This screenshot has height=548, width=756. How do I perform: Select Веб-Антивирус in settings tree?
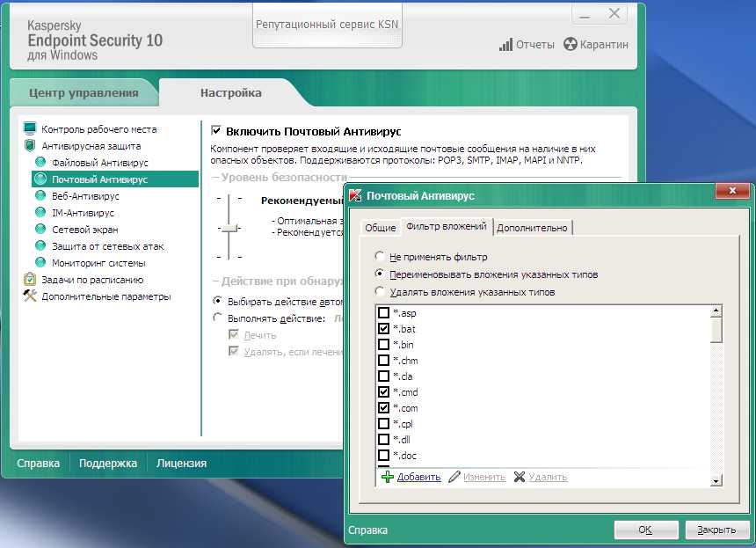coord(85,196)
